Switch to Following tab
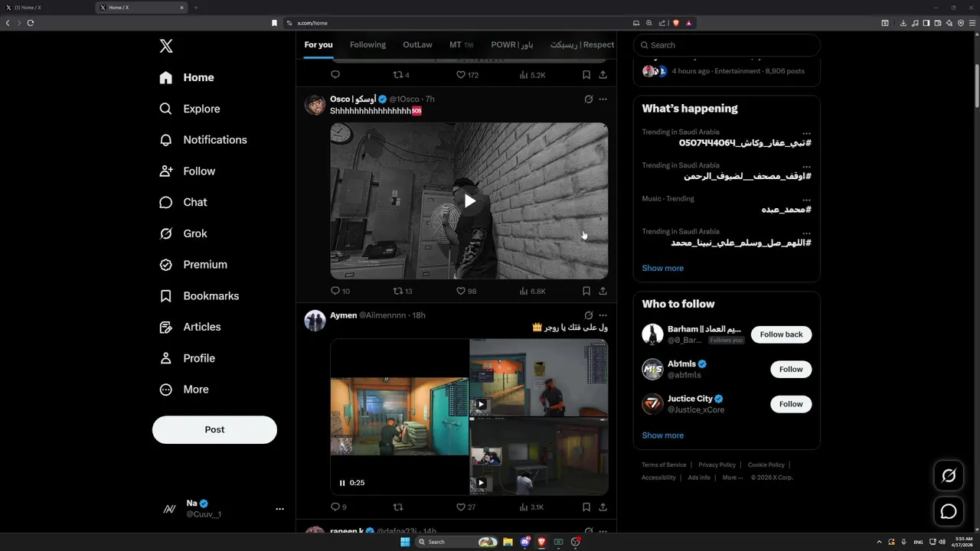This screenshot has height=551, width=980. [x=367, y=45]
